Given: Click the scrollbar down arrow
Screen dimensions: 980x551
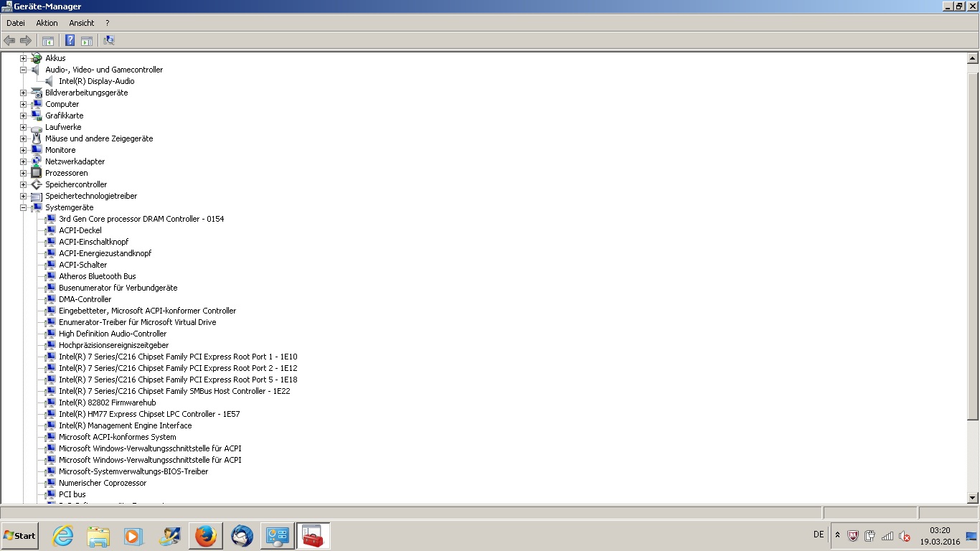Looking at the screenshot, I should click(973, 498).
